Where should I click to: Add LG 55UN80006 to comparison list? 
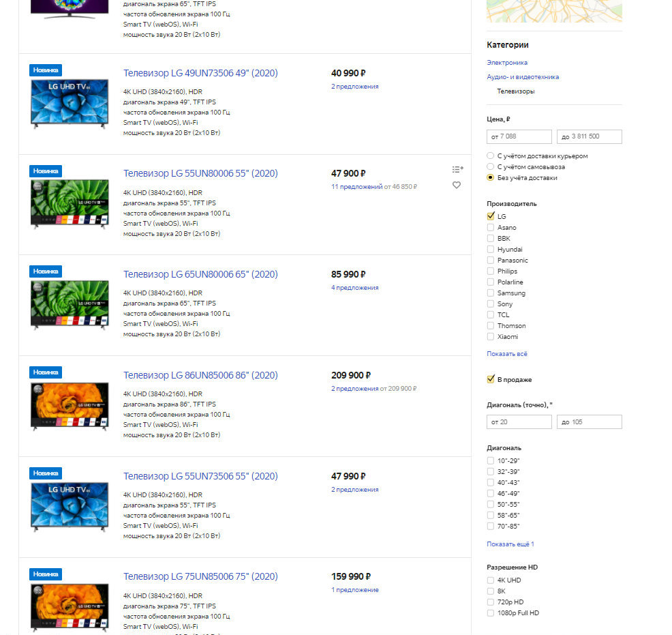click(x=457, y=169)
